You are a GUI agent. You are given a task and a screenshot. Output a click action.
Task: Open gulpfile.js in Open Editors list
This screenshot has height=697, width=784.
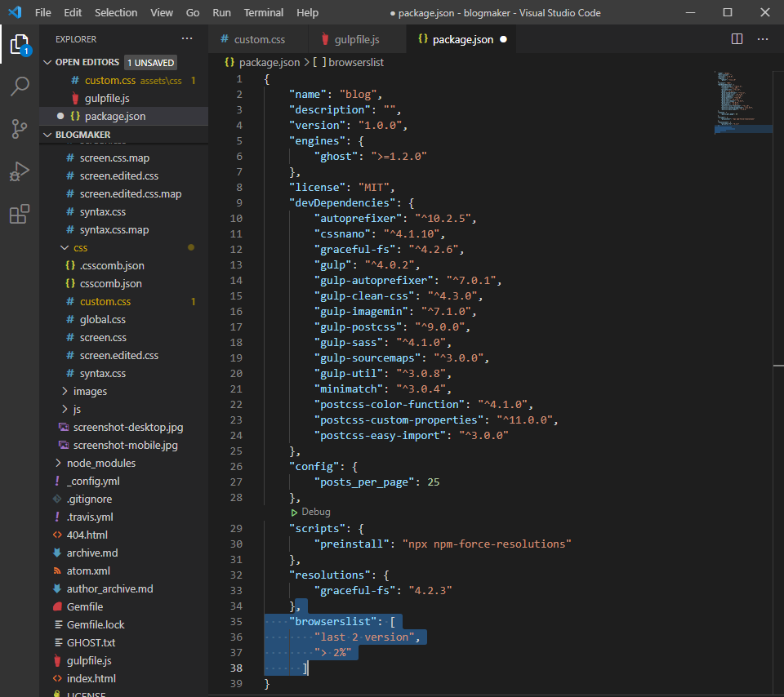[124, 99]
